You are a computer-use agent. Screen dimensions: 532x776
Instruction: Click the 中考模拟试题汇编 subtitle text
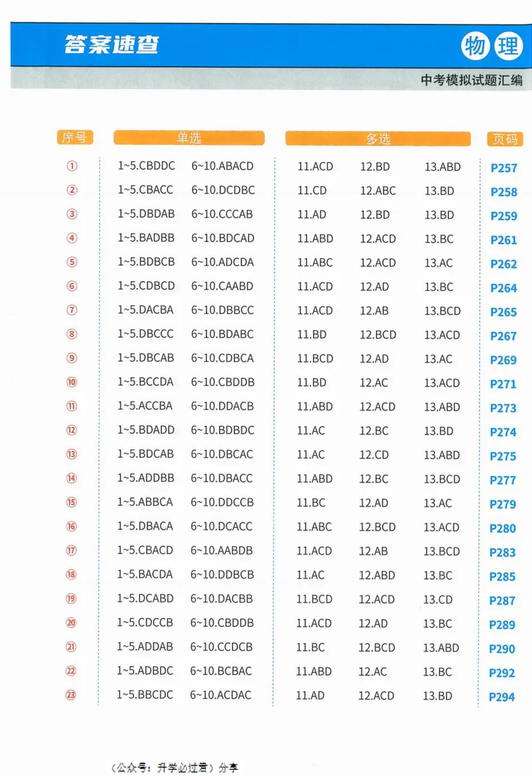(x=471, y=80)
